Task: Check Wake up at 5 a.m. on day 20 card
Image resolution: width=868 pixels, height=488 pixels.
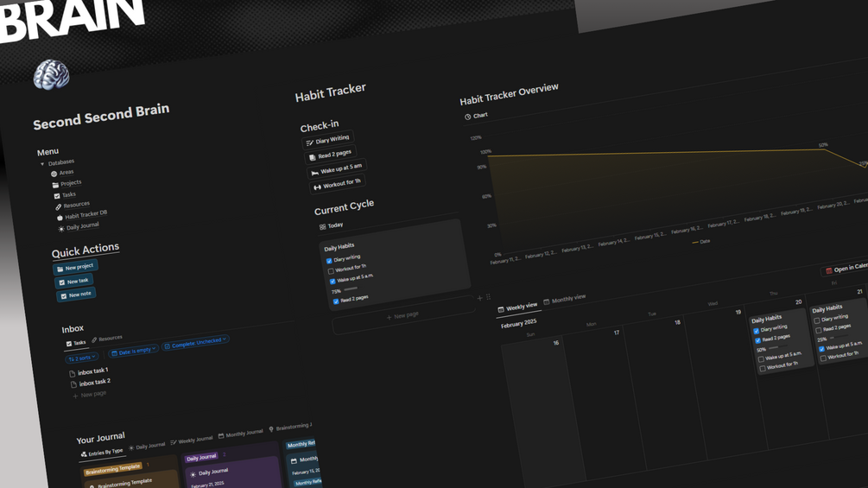Action: [x=761, y=359]
